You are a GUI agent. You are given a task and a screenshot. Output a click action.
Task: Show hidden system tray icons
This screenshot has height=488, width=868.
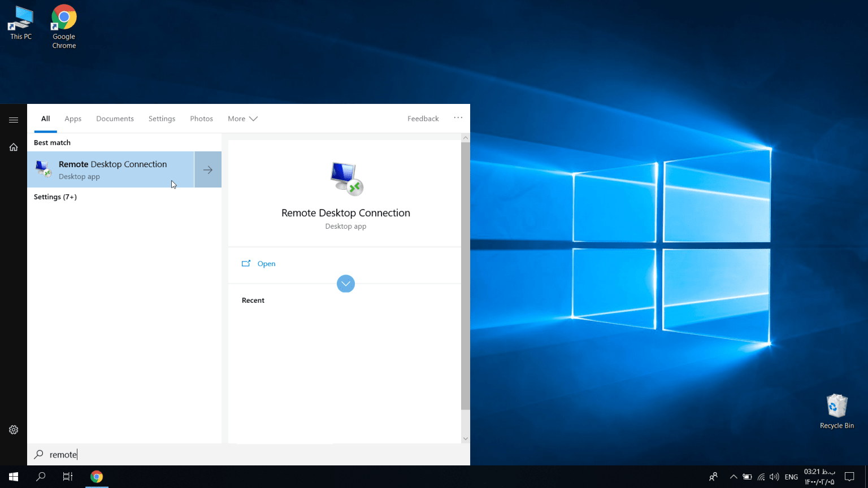point(734,477)
